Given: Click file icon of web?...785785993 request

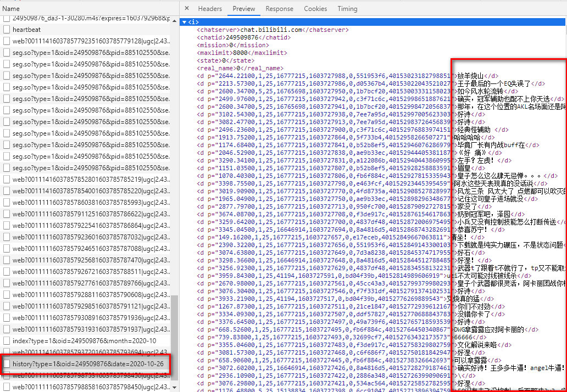Looking at the screenshot, I should pos(7,203).
